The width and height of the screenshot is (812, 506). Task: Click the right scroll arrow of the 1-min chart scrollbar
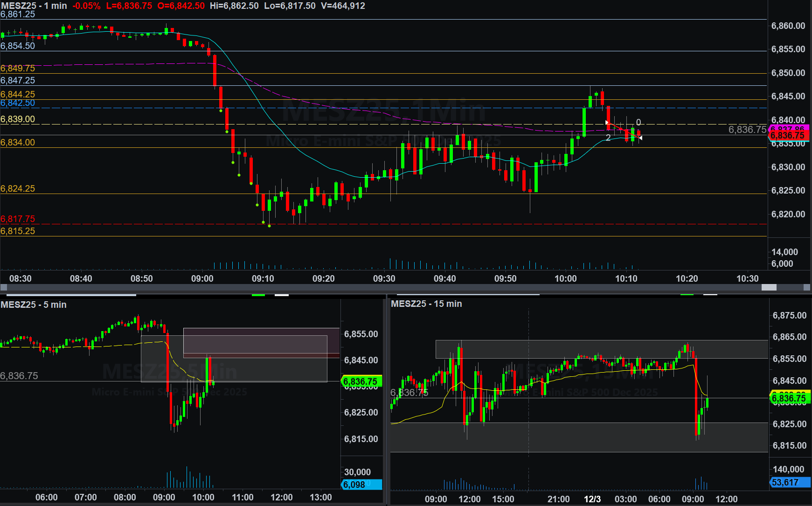pos(807,288)
